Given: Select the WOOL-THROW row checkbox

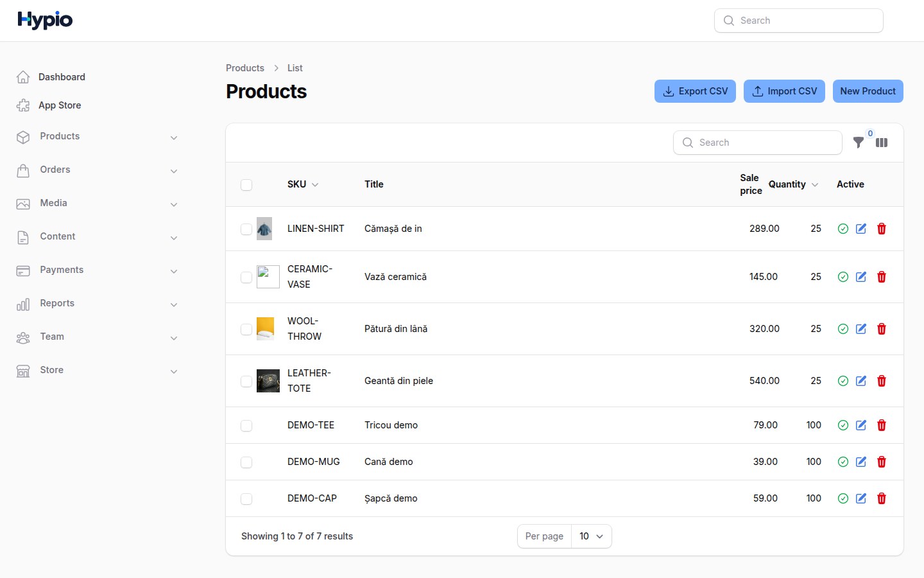Looking at the screenshot, I should (246, 329).
